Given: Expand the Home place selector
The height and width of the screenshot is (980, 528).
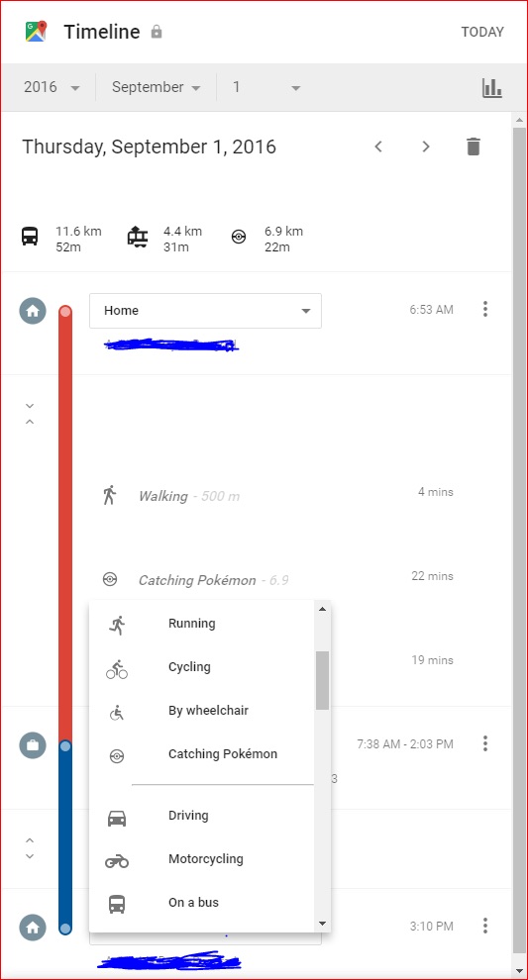Looking at the screenshot, I should tap(205, 311).
